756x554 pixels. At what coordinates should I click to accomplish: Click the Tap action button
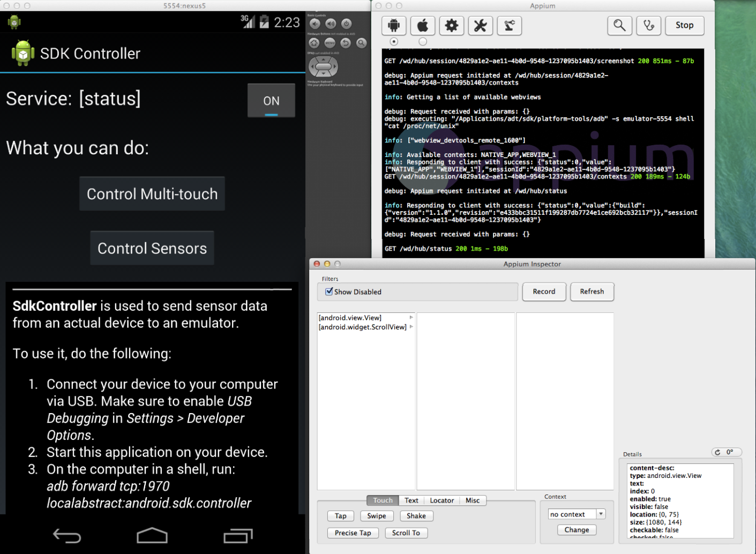[x=341, y=516]
